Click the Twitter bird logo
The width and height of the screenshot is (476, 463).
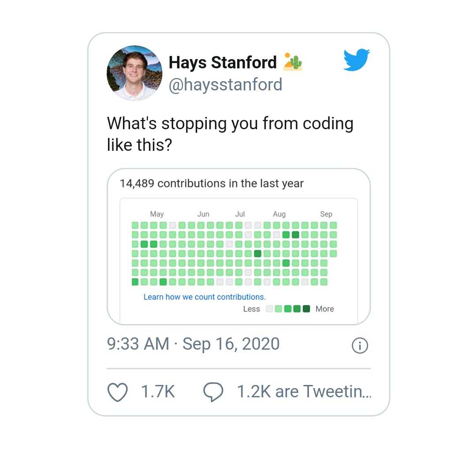pyautogui.click(x=357, y=60)
